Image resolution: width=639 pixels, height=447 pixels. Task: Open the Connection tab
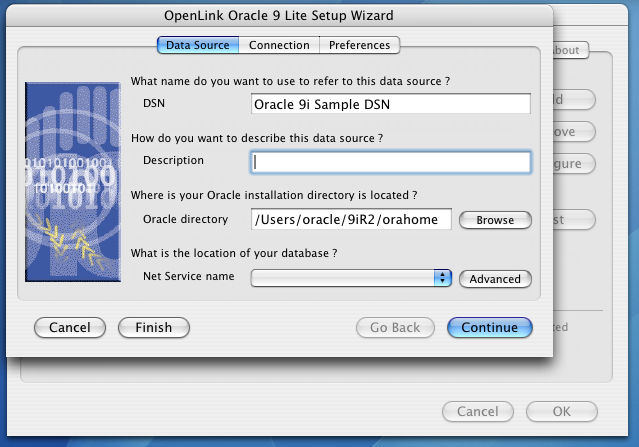(279, 45)
